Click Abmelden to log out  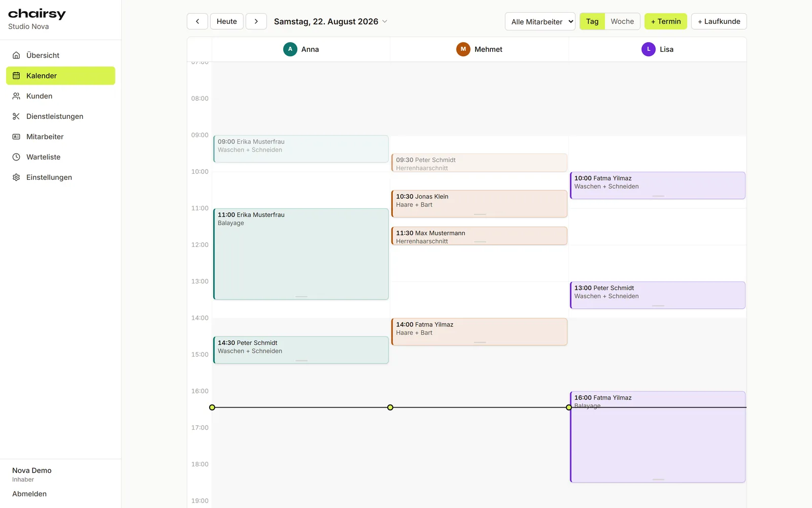[29, 494]
